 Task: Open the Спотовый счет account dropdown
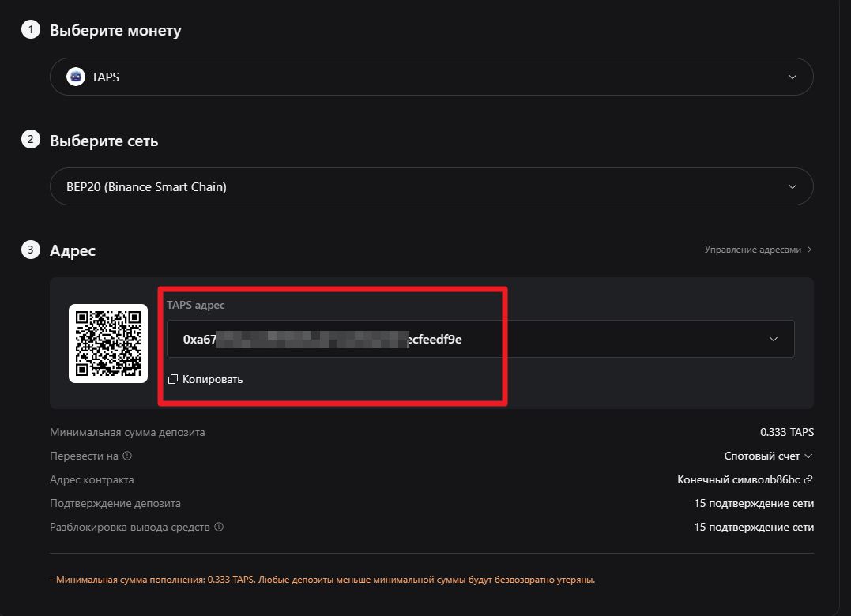tap(768, 456)
